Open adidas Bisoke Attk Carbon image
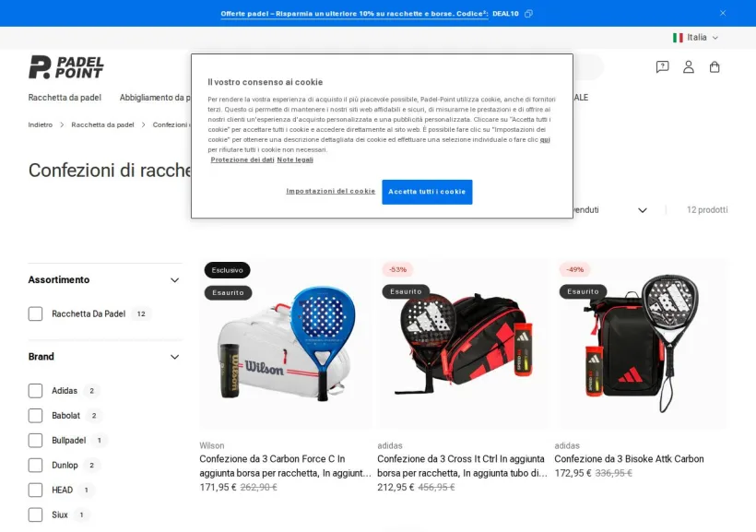This screenshot has width=756, height=532. tap(640, 344)
